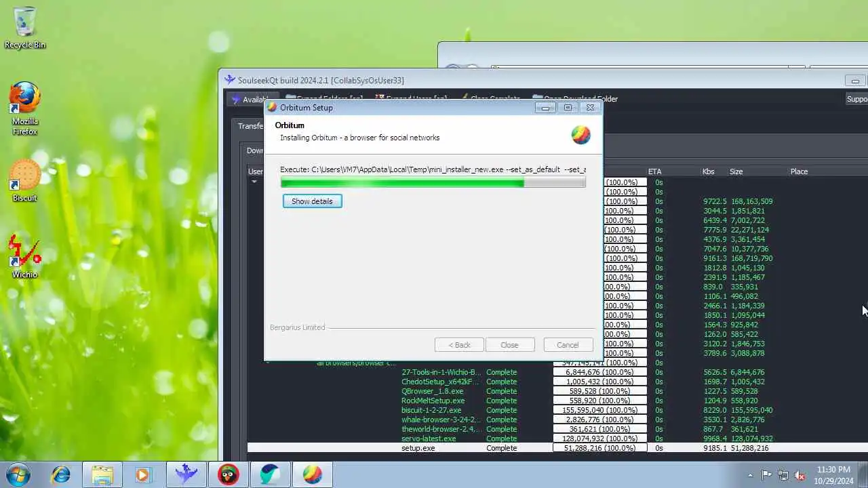Click the Orbitum Setup taskbar icon
This screenshot has width=868, height=488.
point(313,474)
